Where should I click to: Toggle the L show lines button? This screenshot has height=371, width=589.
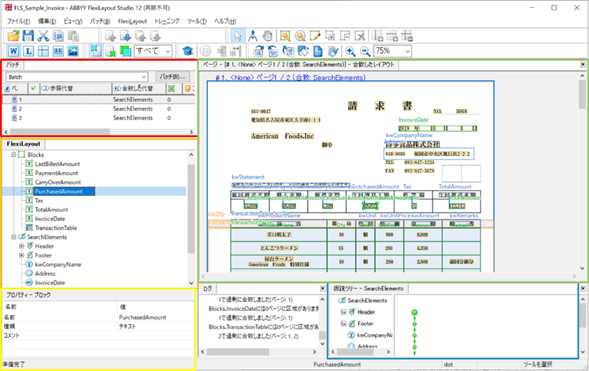[29, 51]
